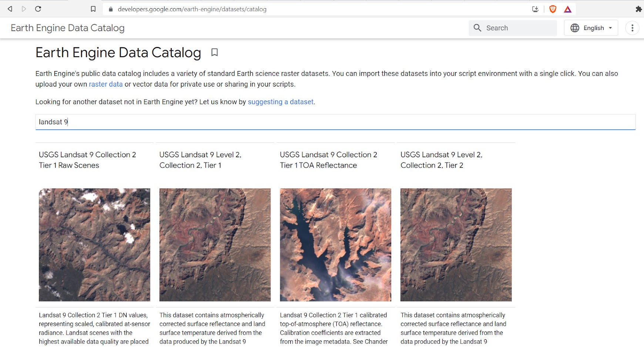Click the Raw Scenes dataset thumbnail image

(x=94, y=245)
